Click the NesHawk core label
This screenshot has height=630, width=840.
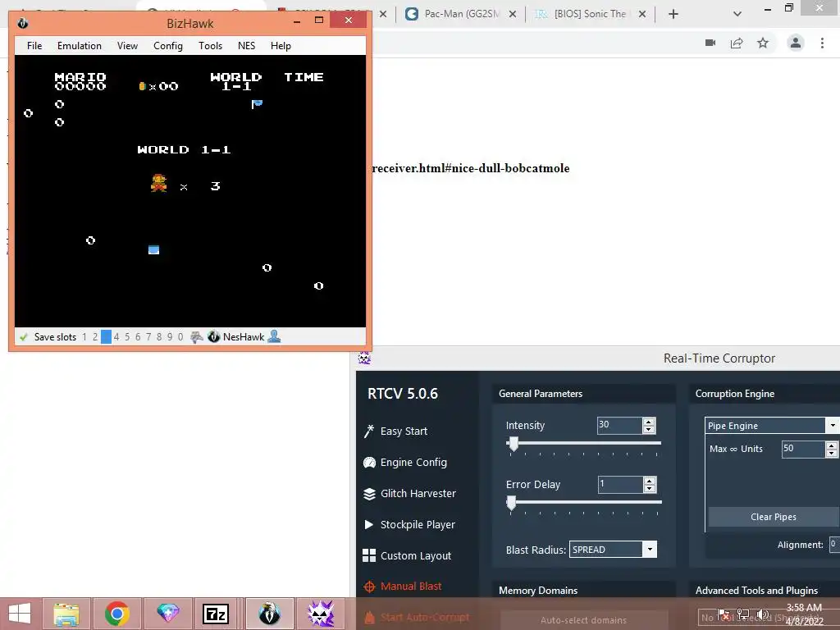click(244, 337)
